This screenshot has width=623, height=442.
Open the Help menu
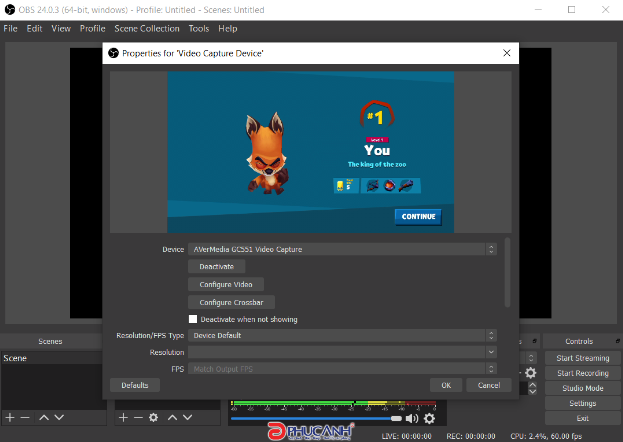click(228, 29)
